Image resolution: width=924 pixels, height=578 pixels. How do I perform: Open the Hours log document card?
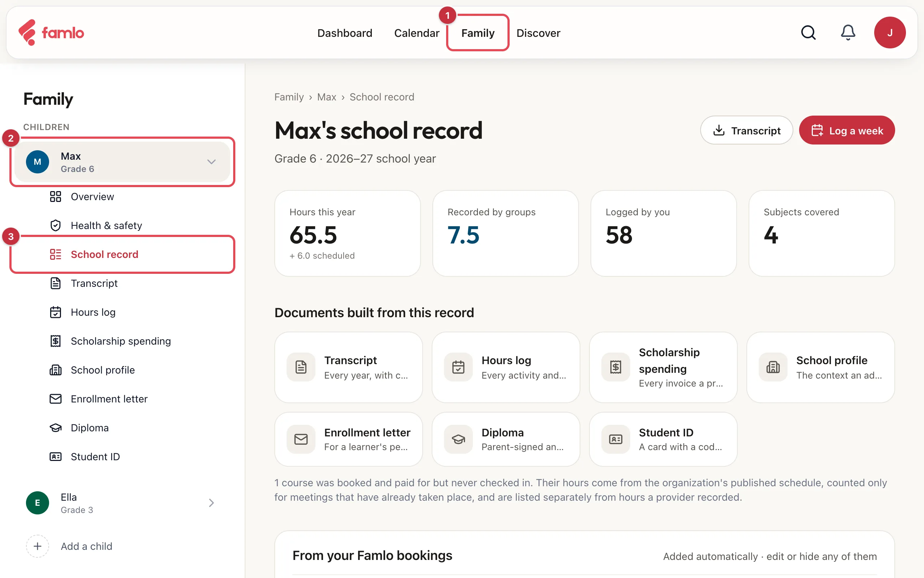pyautogui.click(x=506, y=367)
